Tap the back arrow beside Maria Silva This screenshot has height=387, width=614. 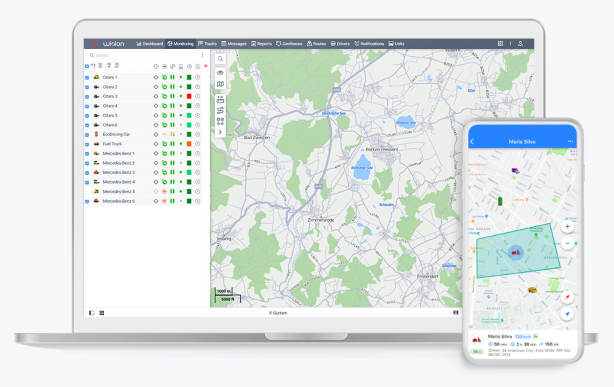click(472, 141)
